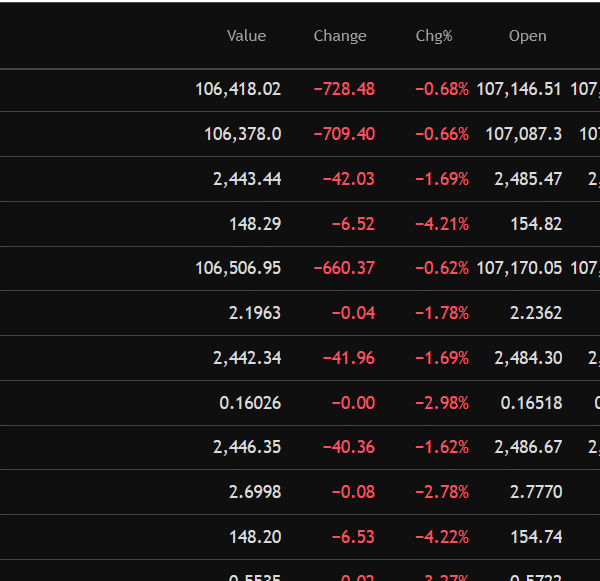Click the Open column header

coord(527,36)
